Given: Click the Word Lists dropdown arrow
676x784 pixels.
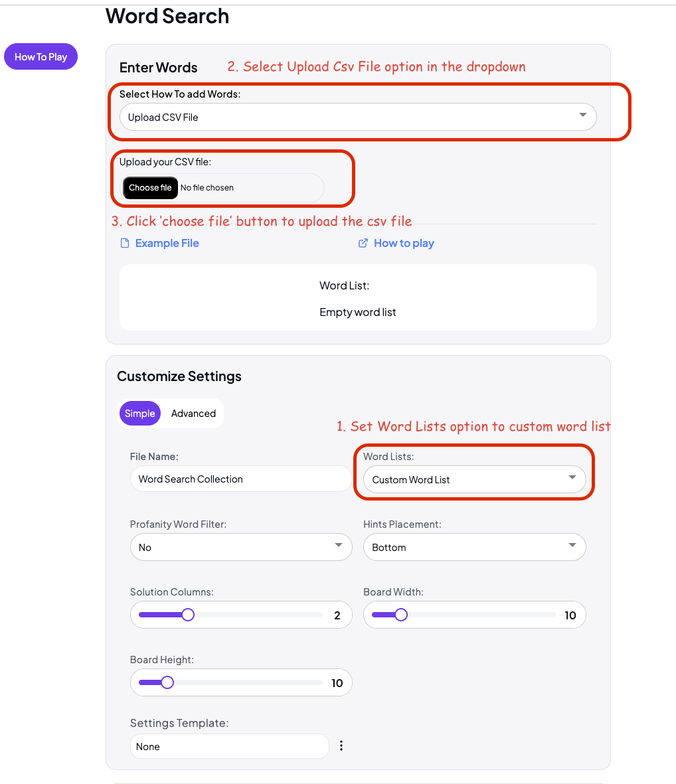Looking at the screenshot, I should pos(572,477).
